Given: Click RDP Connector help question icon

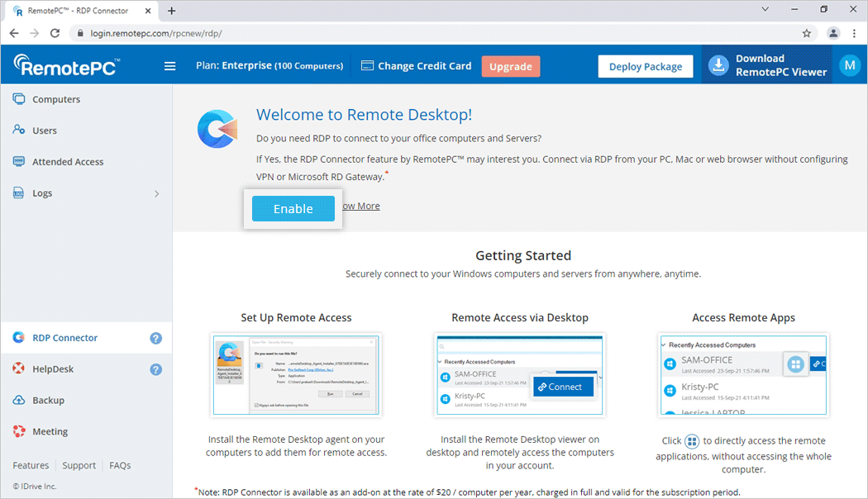Looking at the screenshot, I should click(155, 338).
